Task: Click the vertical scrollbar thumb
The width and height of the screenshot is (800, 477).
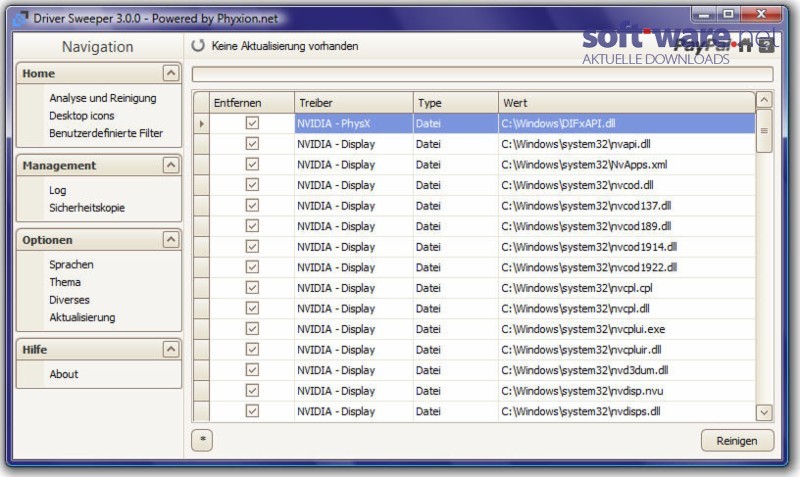Action: point(764,131)
